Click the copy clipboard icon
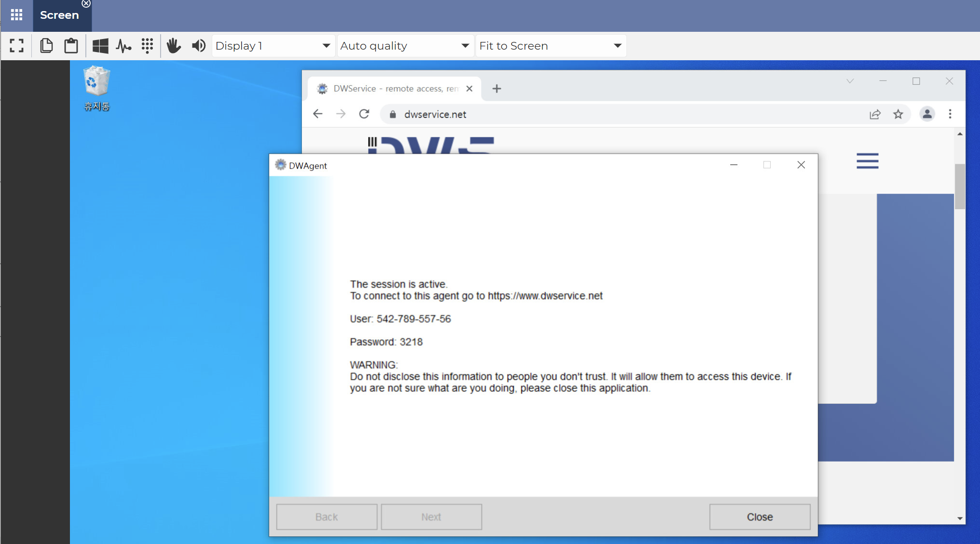Image resolution: width=980 pixels, height=544 pixels. tap(46, 46)
